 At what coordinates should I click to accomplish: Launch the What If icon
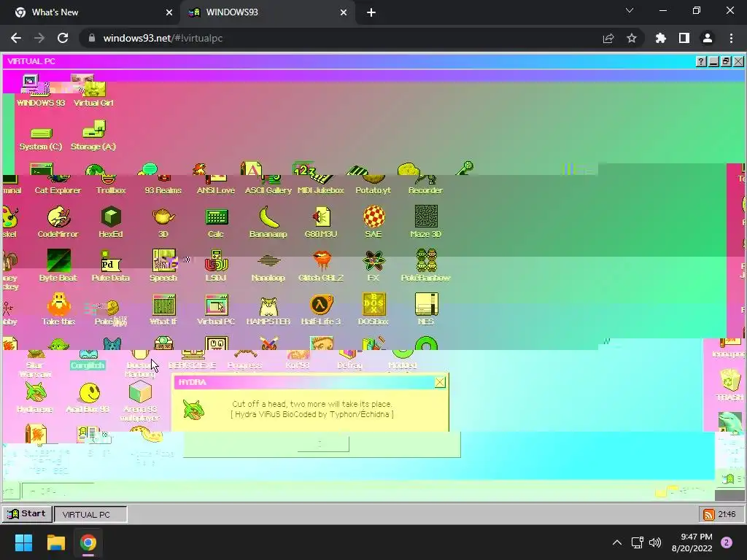tap(163, 309)
